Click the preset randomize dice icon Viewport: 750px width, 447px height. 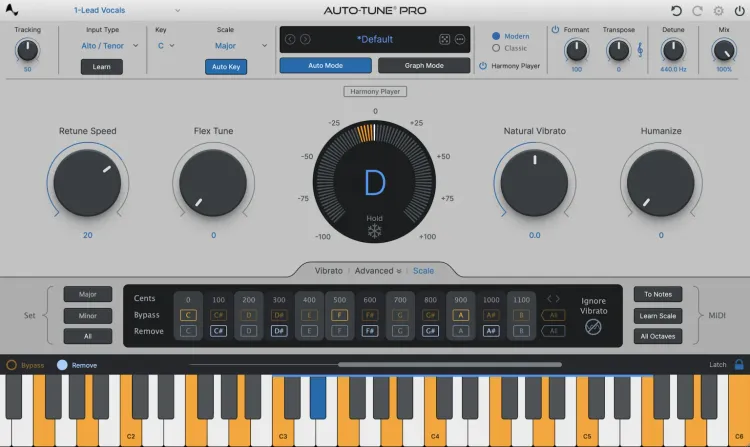[444, 39]
